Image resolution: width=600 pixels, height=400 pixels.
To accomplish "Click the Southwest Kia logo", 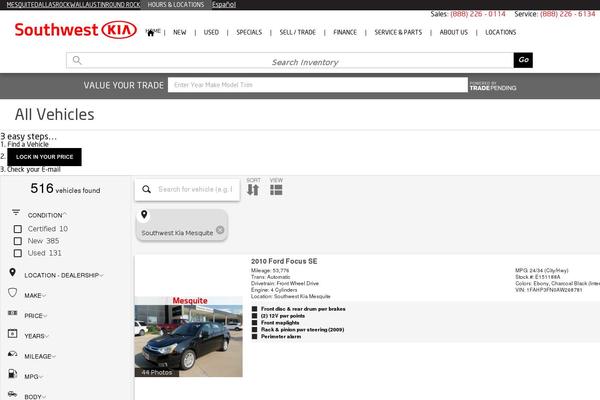I will point(76,30).
